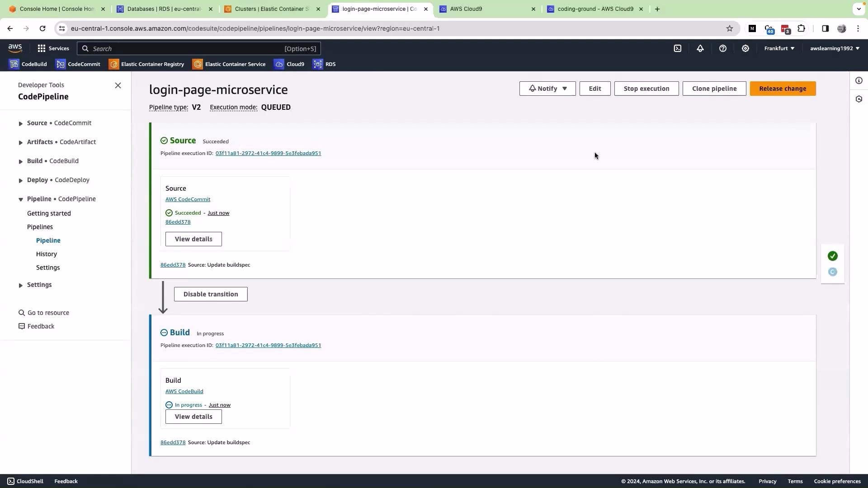868x488 pixels.
Task: Focus the AWS search field
Action: coord(199,48)
